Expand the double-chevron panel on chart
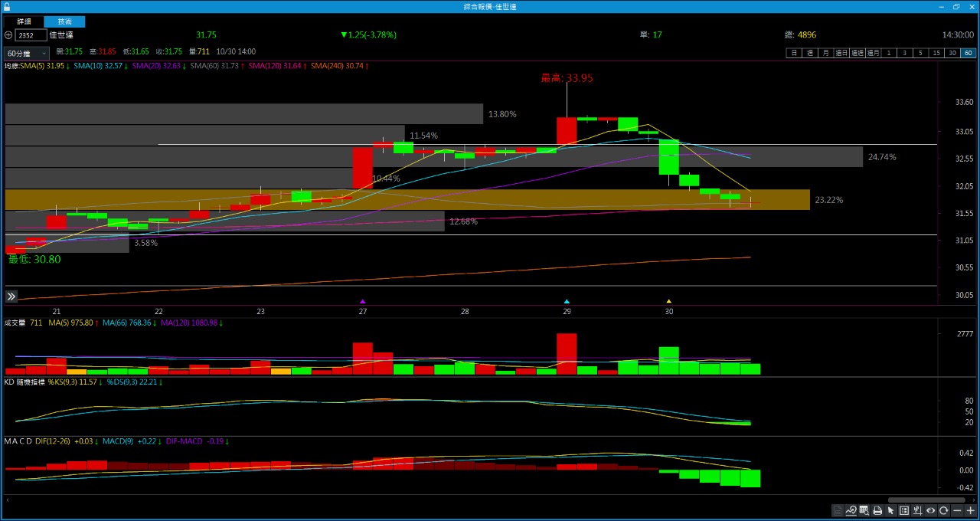 (x=11, y=297)
